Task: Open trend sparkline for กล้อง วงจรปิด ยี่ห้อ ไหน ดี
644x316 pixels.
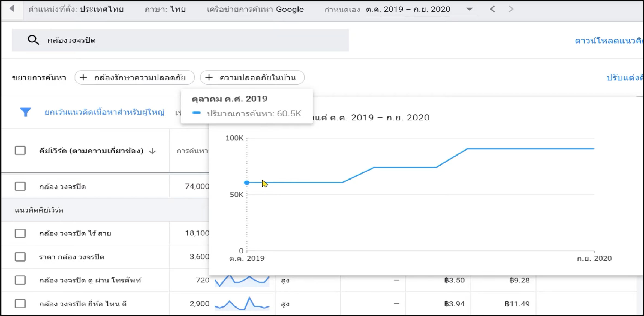Action: [242, 303]
